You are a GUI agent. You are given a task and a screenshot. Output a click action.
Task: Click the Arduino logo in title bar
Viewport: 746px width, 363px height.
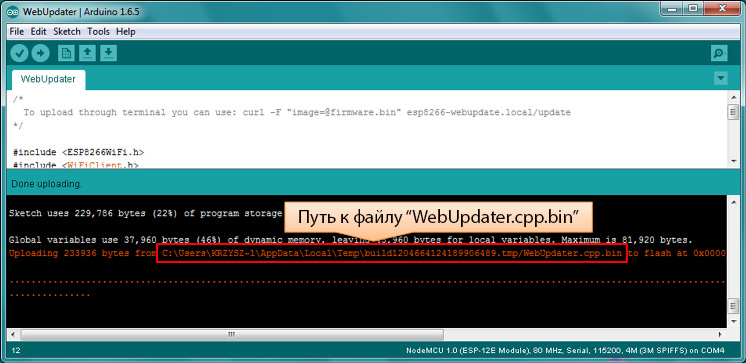coord(13,11)
